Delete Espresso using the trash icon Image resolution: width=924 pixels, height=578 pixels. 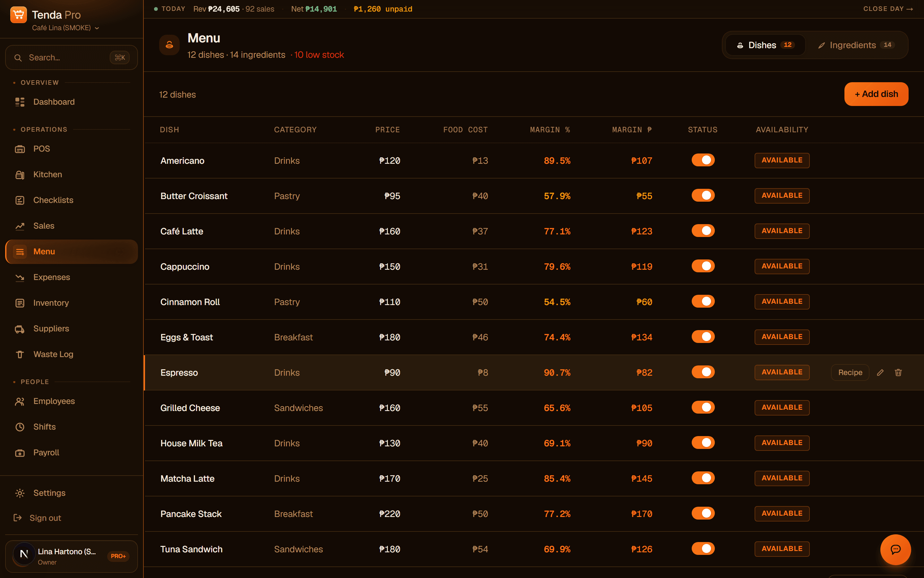(898, 372)
